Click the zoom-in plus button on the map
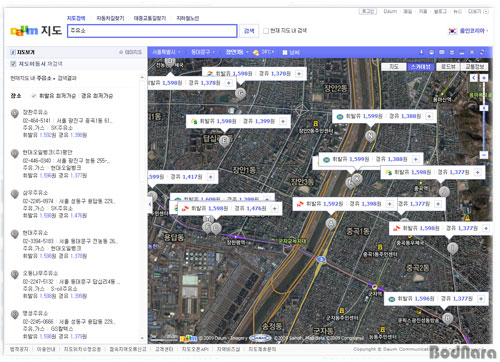Image resolution: width=500 pixels, height=362 pixels. click(484, 78)
